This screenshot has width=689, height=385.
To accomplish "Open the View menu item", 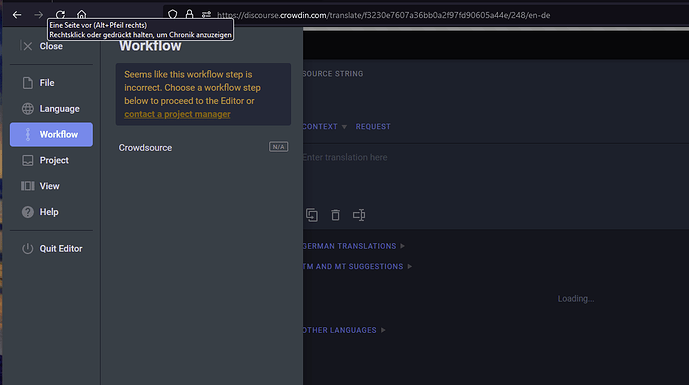I will (51, 186).
